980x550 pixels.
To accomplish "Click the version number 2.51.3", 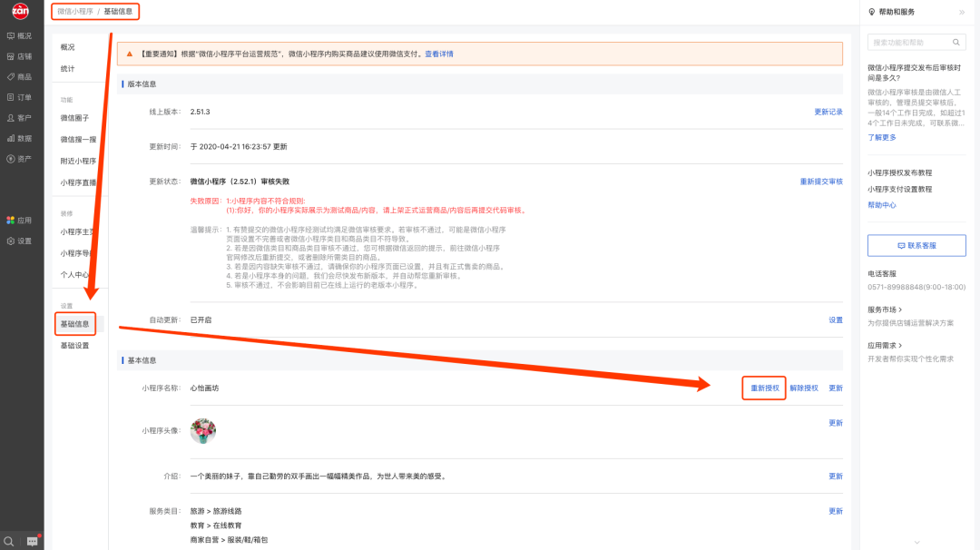I will tap(200, 112).
